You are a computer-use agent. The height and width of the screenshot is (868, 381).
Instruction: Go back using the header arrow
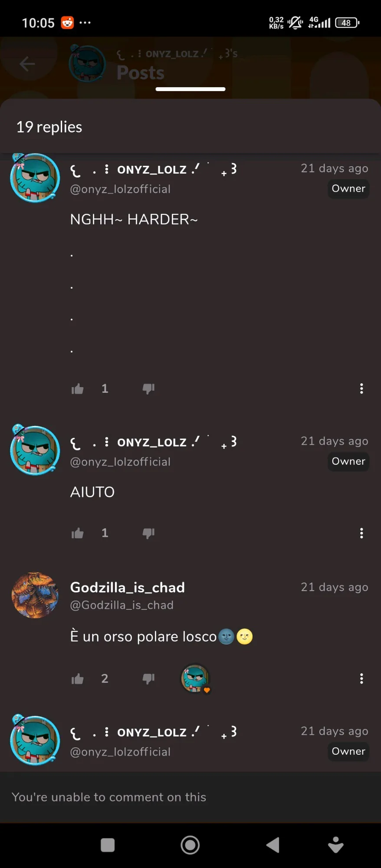[x=27, y=64]
